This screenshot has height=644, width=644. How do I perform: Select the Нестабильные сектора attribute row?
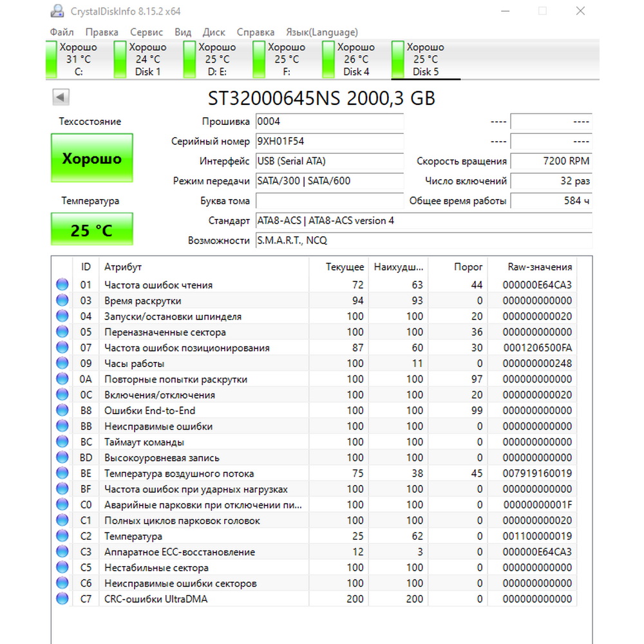point(314,567)
